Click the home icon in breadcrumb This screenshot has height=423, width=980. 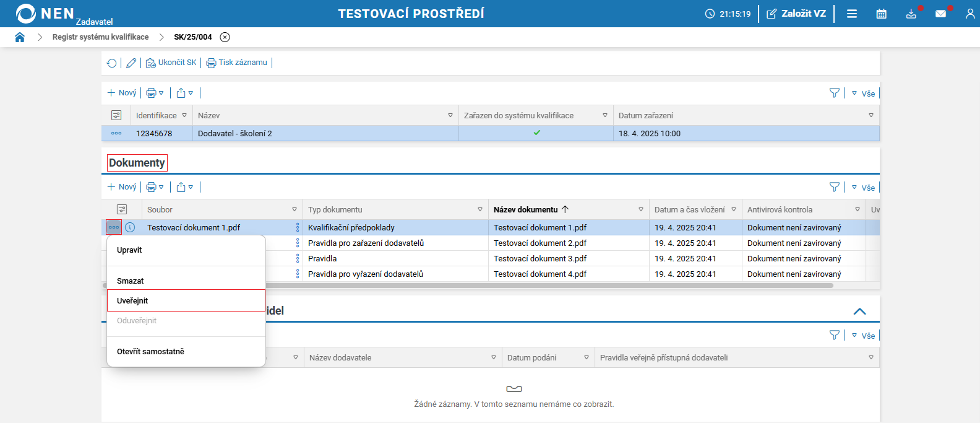pos(20,37)
